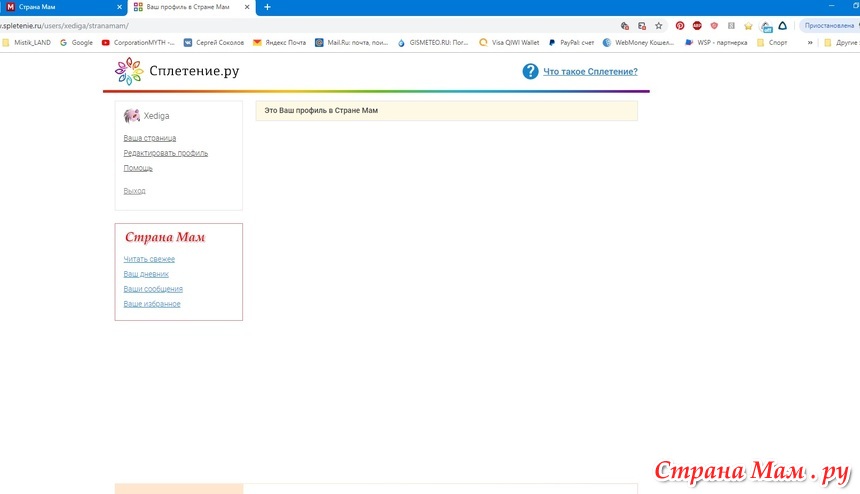Screen dimensions: 860x494
Task: Open Читать свежее
Action: pos(149,259)
